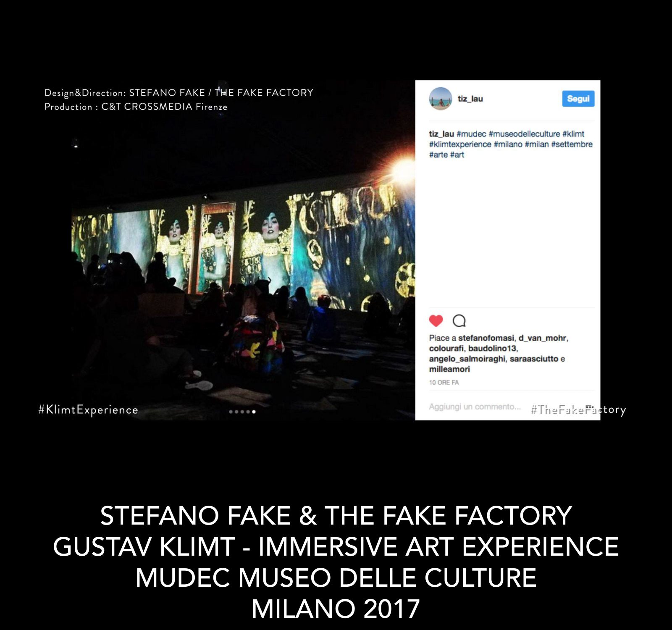Follow user with the Segui button
The image size is (672, 630).
(x=578, y=99)
